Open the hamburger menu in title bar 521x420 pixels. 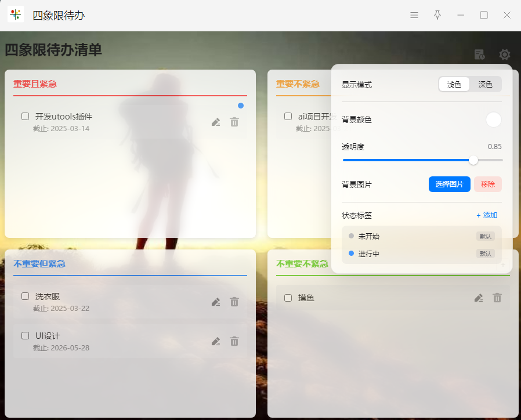coord(414,15)
